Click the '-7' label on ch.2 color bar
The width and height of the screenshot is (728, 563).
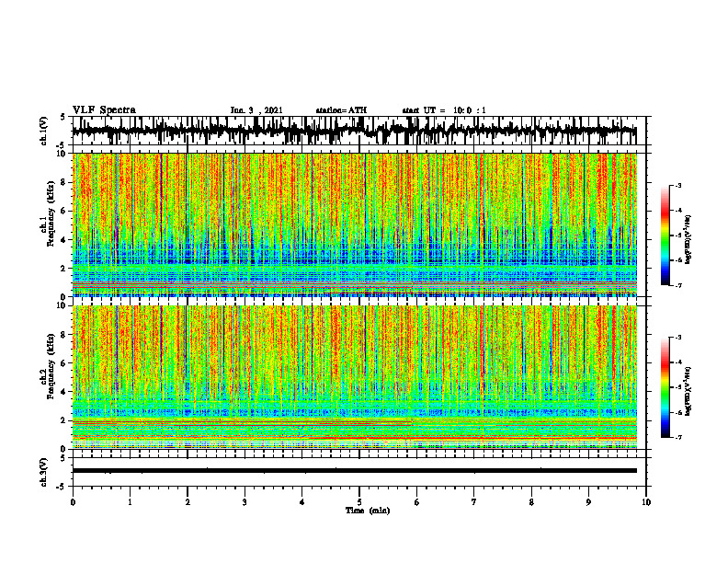(x=678, y=437)
